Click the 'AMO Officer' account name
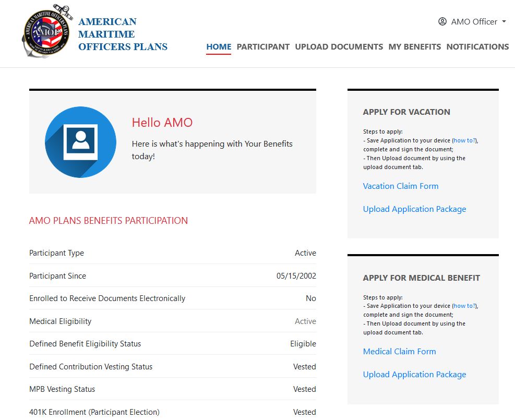This screenshot has width=515, height=420. [474, 22]
